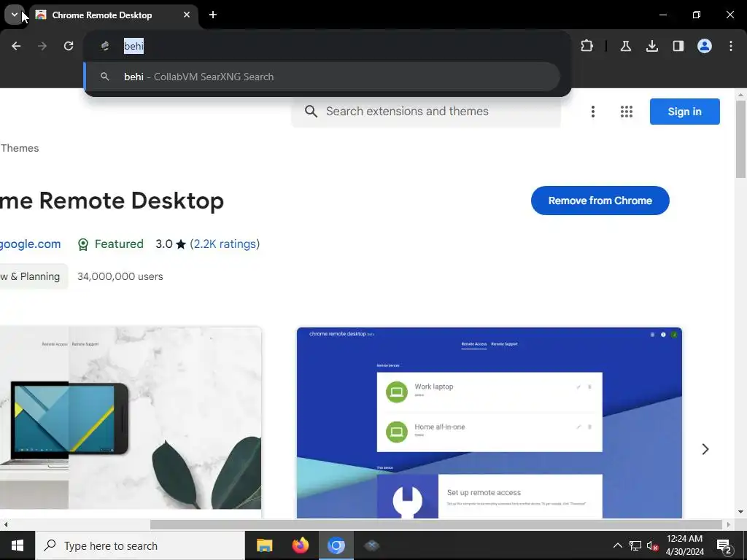Open the Extensions puzzle icon
The width and height of the screenshot is (747, 560).
point(587,46)
